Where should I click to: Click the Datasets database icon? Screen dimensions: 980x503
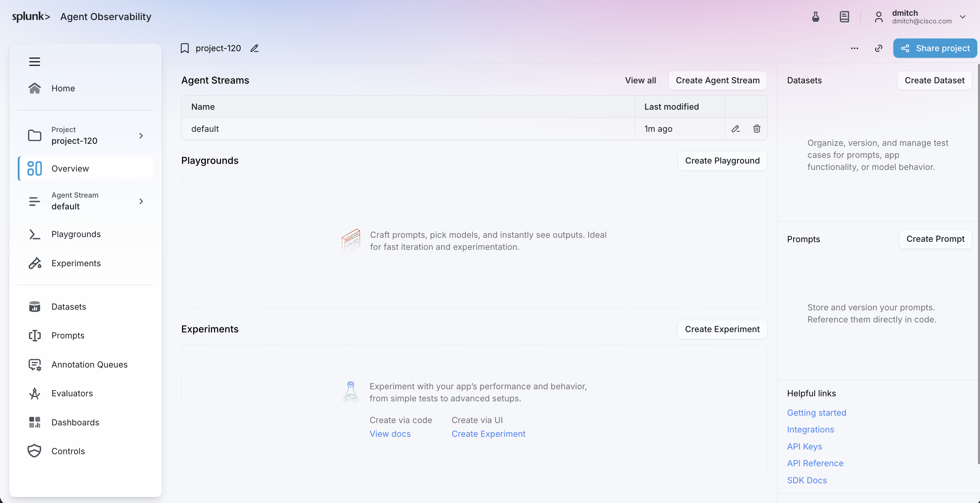34,306
